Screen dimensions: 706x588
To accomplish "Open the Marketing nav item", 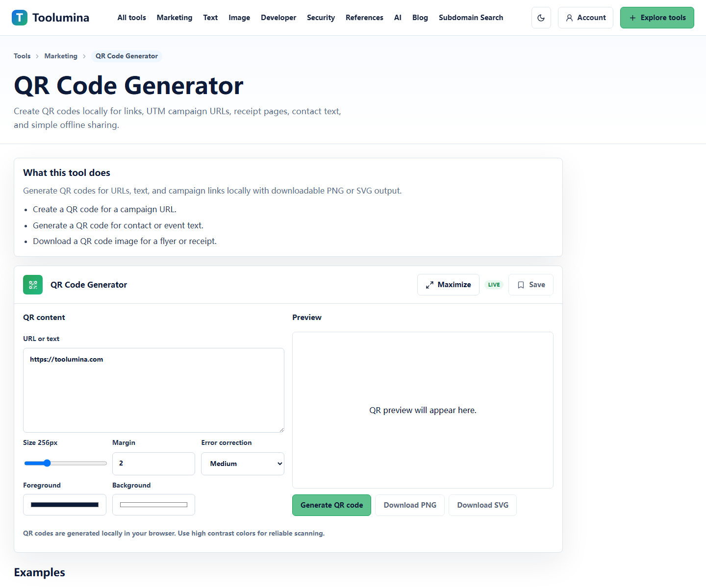I will [175, 18].
